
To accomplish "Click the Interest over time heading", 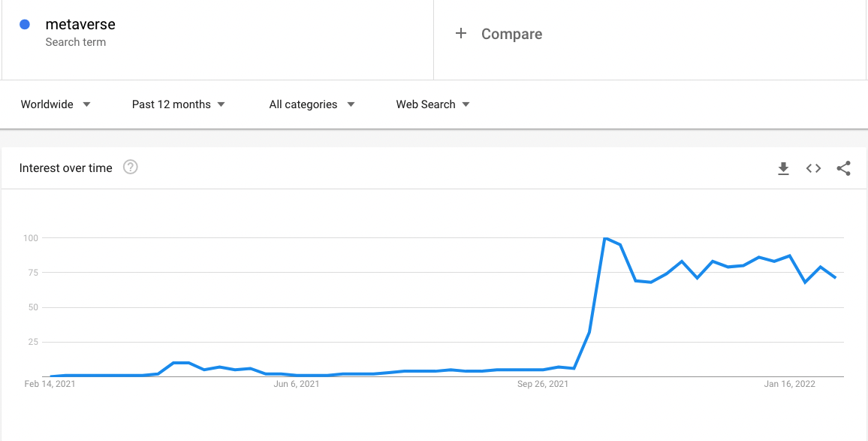I will (66, 168).
